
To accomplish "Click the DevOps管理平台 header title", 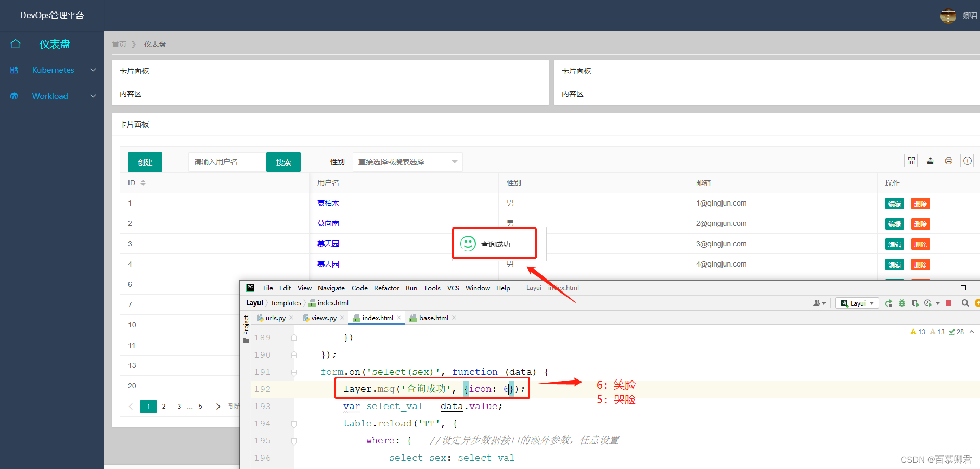I will (52, 16).
